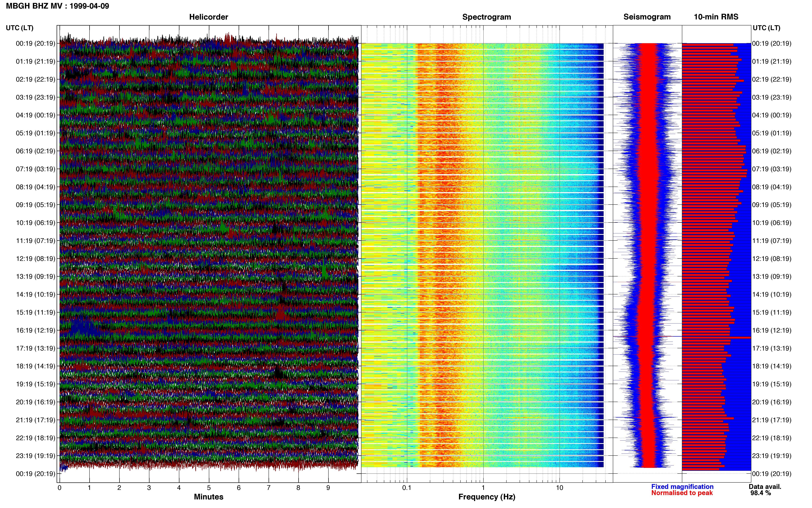Click the 'UTC (LT)' label above the left time axis
The image size is (812, 508).
20,28
